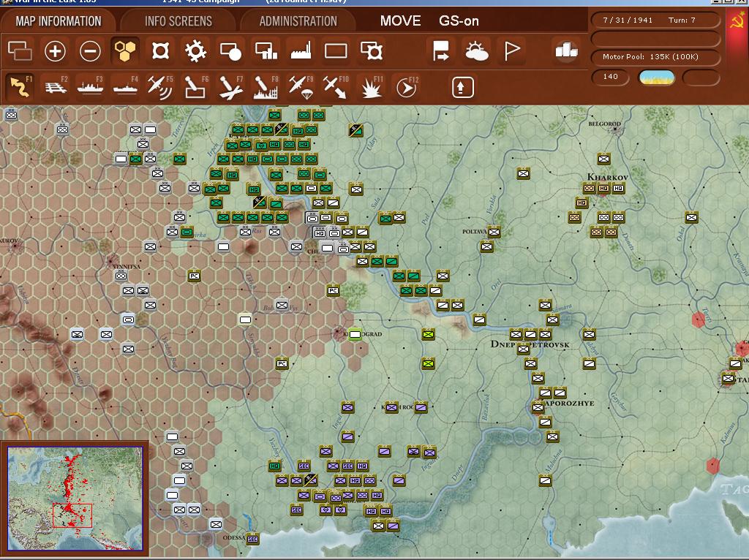Select the F1 move mode
This screenshot has height=560, width=749.
pos(20,87)
